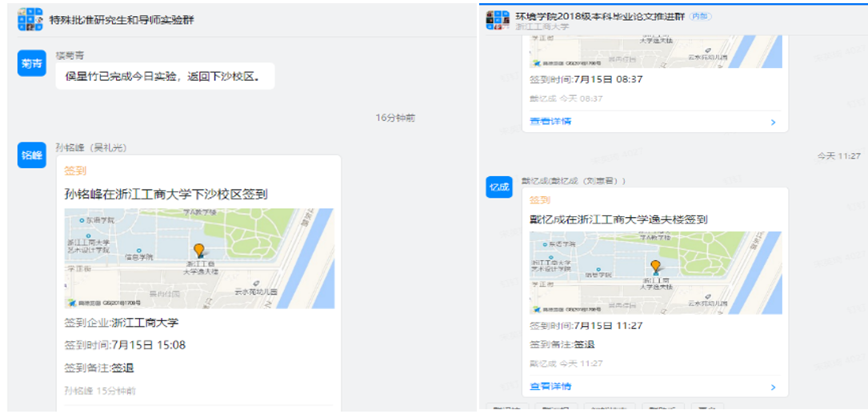Open the arrow beside 查看详情 on the 08:37 card
The height and width of the screenshot is (414, 868).
click(774, 122)
